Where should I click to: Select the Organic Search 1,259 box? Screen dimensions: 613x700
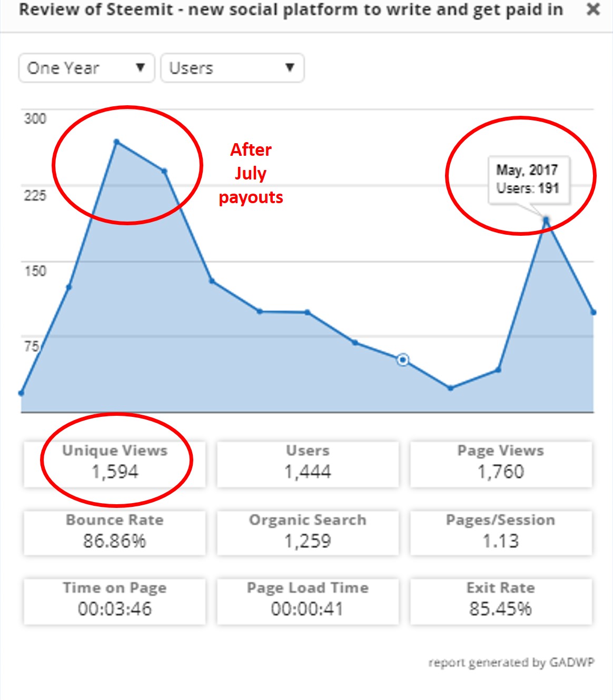coord(308,533)
